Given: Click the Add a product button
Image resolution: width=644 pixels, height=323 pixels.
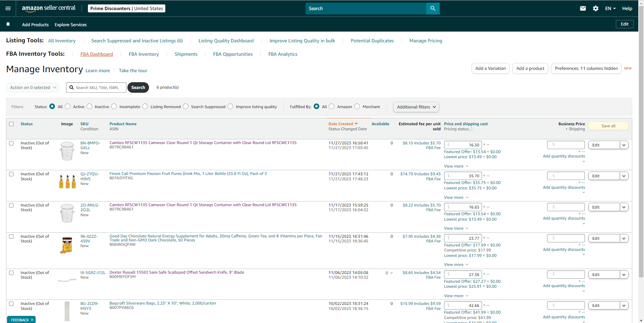Looking at the screenshot, I should 530,68.
